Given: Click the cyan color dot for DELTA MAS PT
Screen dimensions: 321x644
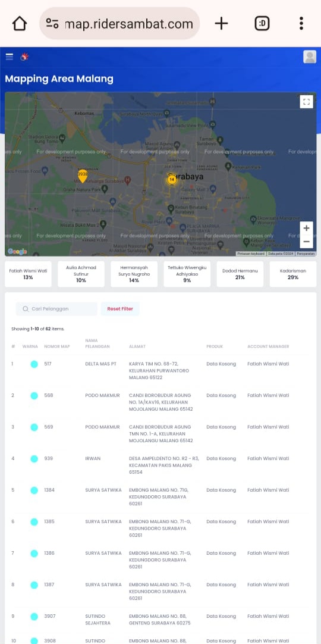Looking at the screenshot, I should (34, 364).
